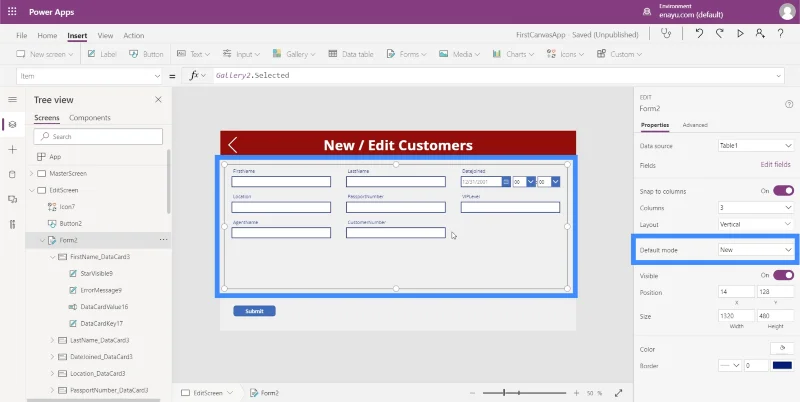The width and height of the screenshot is (800, 402).
Task: Open the View tab
Action: pos(105,36)
